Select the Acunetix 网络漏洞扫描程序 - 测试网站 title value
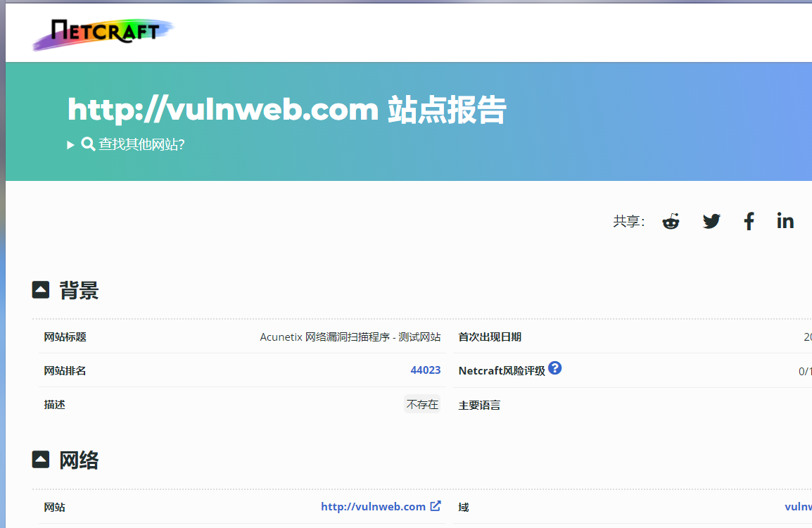 click(350, 337)
